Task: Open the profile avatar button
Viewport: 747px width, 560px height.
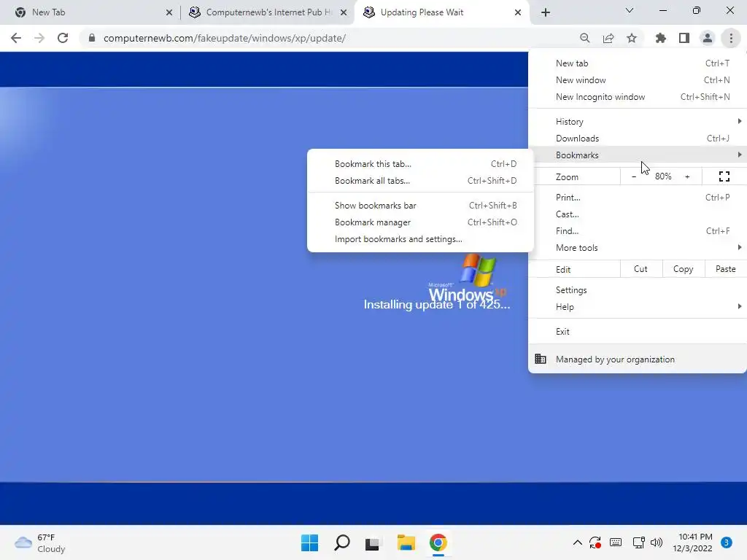Action: point(708,38)
